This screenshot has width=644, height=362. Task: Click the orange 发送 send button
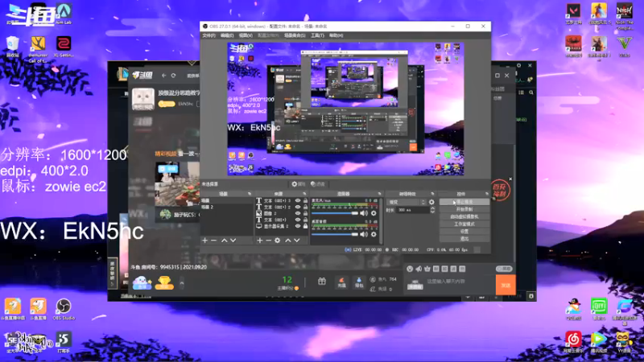click(506, 285)
